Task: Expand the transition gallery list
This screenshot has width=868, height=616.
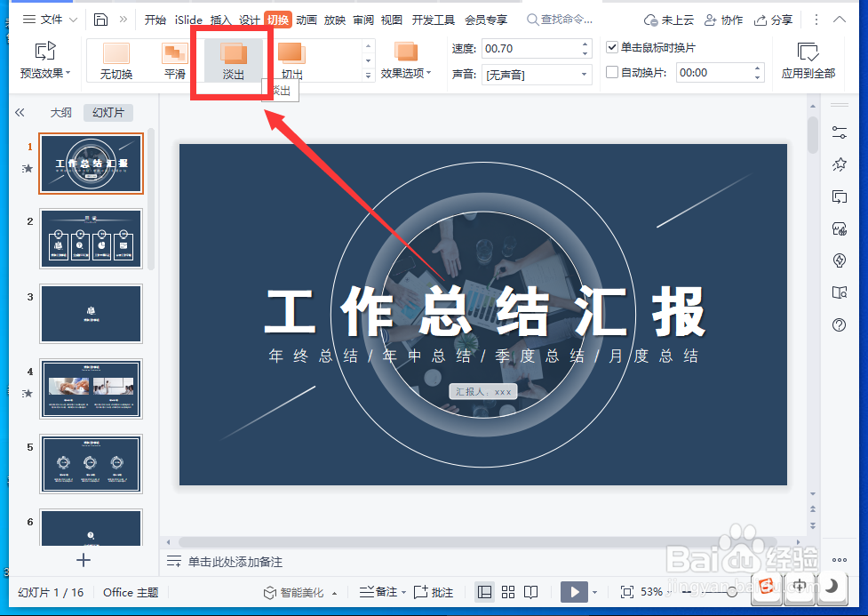Action: point(368,76)
